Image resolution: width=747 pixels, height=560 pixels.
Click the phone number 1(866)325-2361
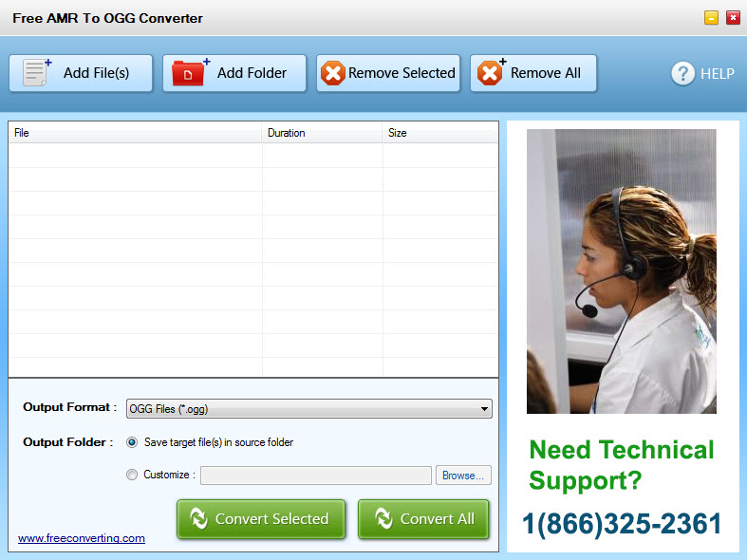(622, 524)
